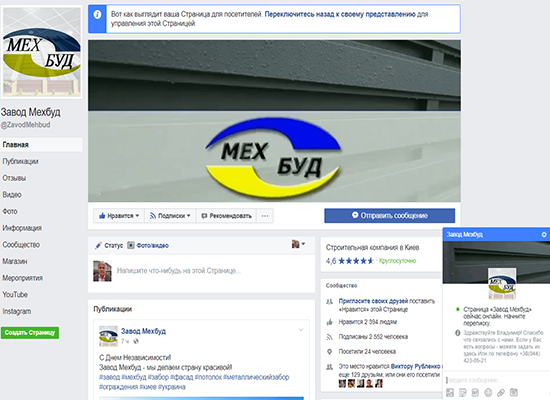Click the Круглосуточно hours link
550x400 pixels.
click(x=397, y=261)
